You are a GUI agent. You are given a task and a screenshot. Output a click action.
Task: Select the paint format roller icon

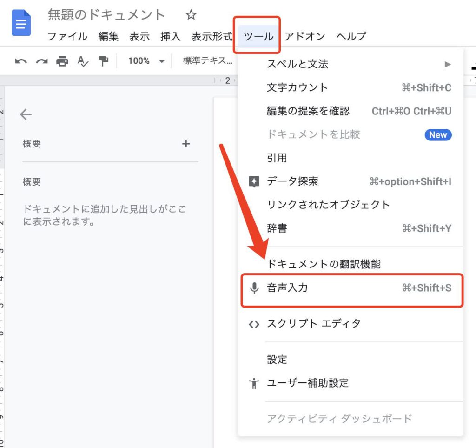103,61
